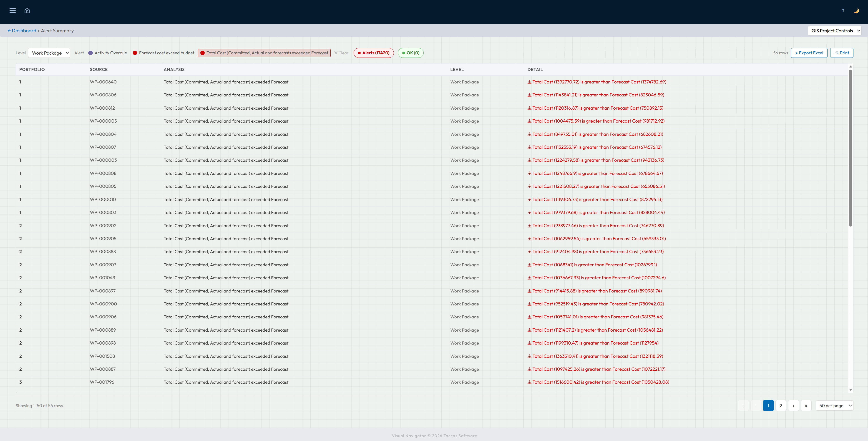The image size is (868, 441).
Task: Click the table vertical scrollbar thumb
Action: (x=850, y=148)
